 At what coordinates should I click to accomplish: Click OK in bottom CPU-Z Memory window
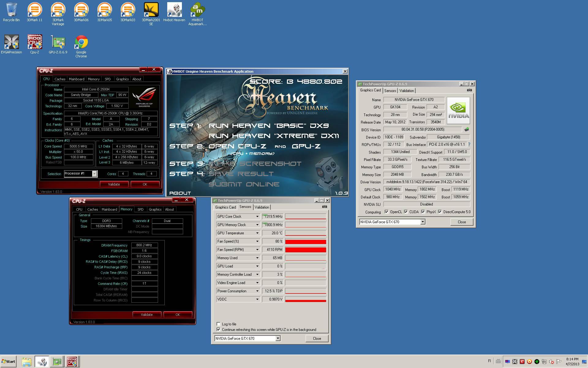178,315
